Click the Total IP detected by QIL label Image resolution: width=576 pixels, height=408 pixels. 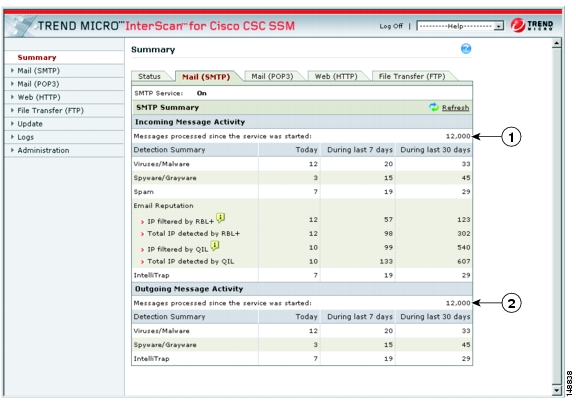click(x=191, y=261)
